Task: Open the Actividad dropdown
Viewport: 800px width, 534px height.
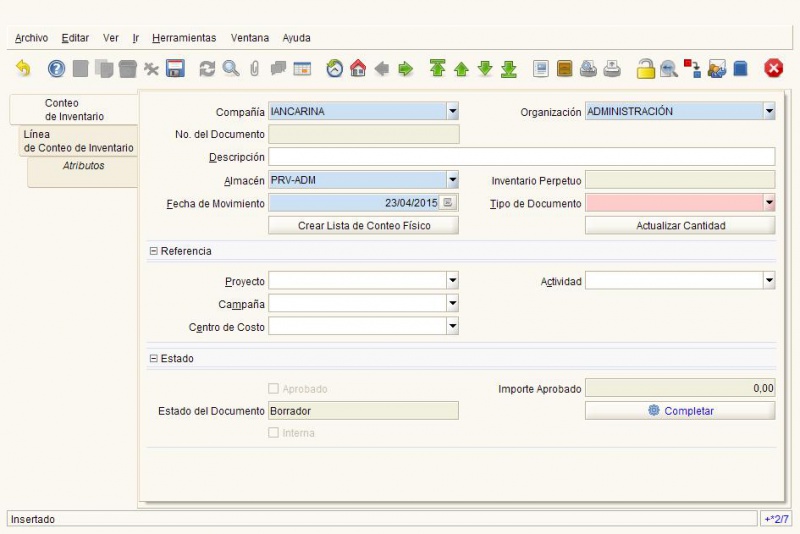Action: 769,280
